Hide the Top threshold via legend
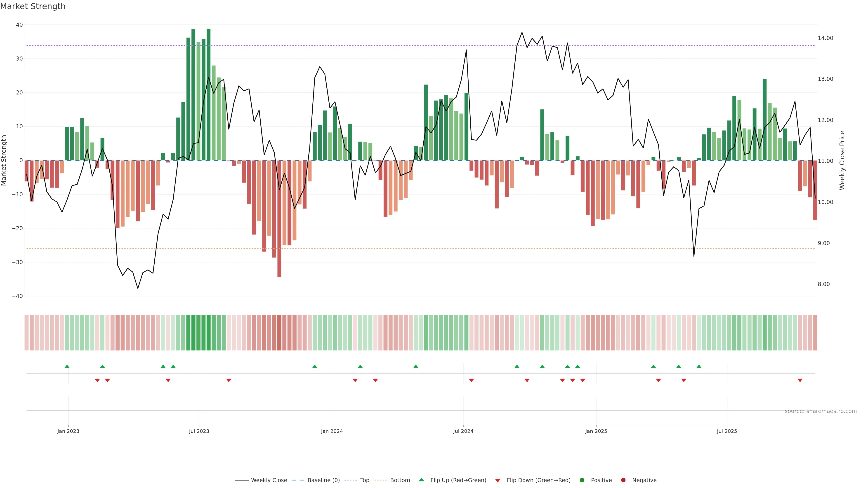Screen dimensions: 868x488 point(365,480)
